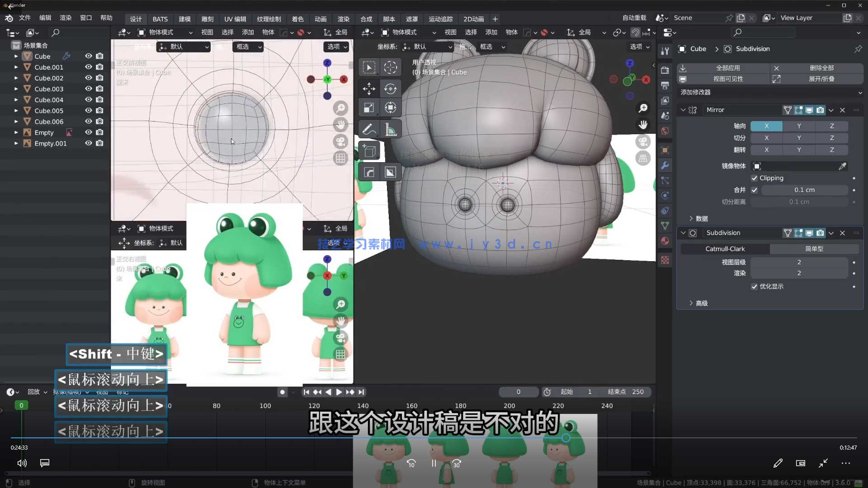Select the Measure tool icon
This screenshot has height=488, width=868.
coord(391,129)
